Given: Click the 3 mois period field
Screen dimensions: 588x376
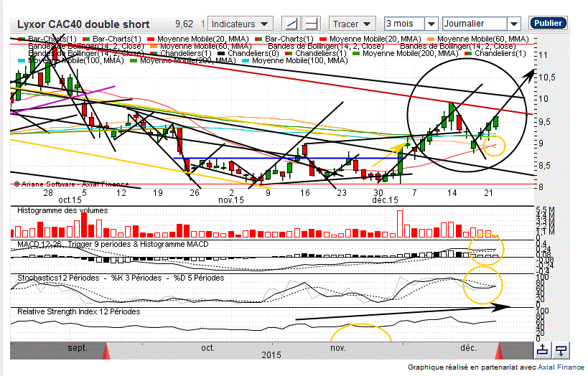Looking at the screenshot, I should tap(405, 24).
